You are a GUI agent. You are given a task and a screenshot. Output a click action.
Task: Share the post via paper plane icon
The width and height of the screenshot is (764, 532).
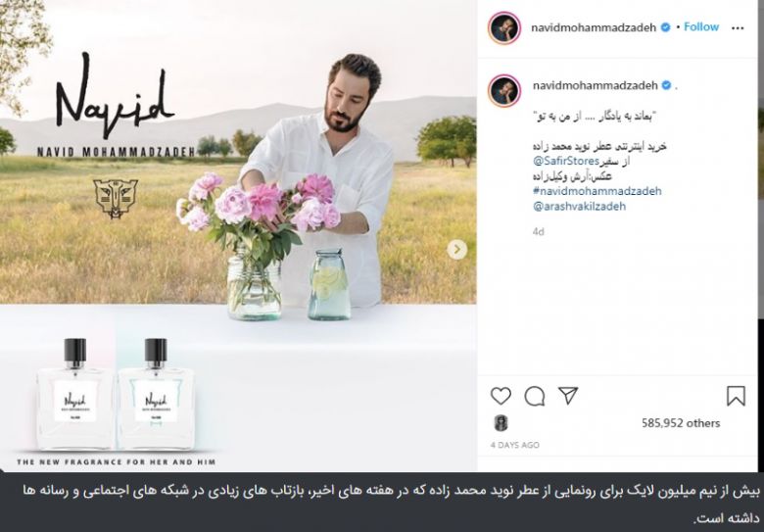[568, 396]
